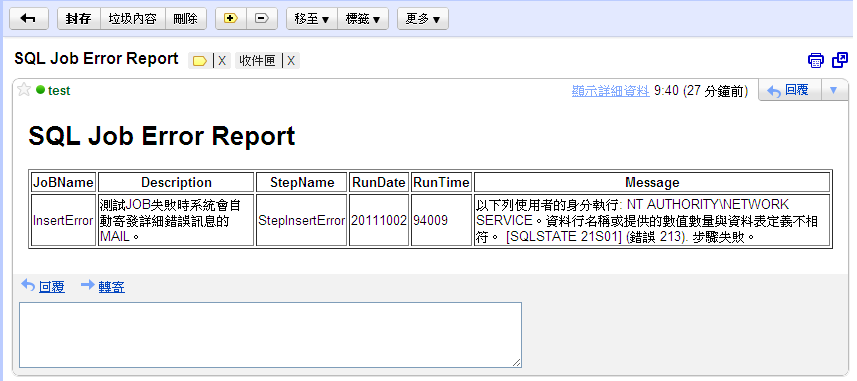The height and width of the screenshot is (381, 857).
Task: Click inside the quick reply text box
Action: click(x=271, y=335)
